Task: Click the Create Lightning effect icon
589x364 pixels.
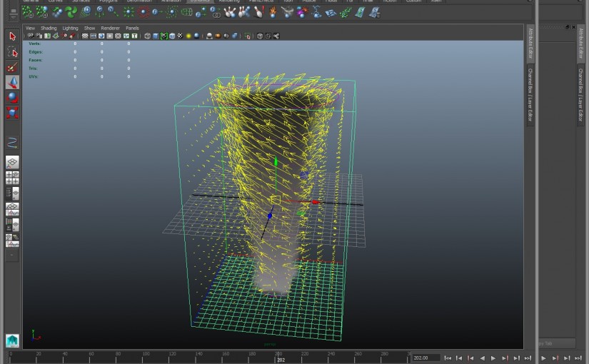Action: (316, 12)
